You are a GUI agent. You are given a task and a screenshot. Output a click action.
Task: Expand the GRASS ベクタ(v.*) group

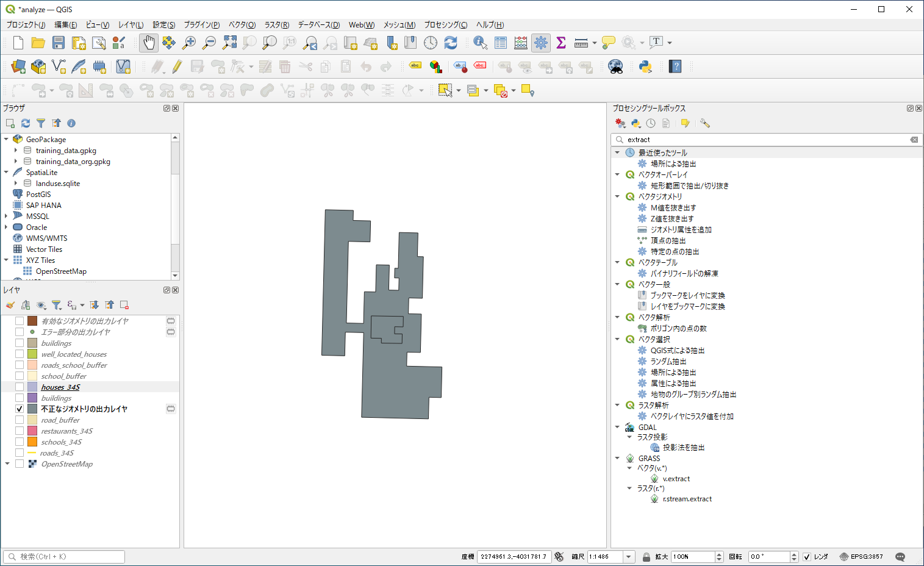click(x=629, y=468)
